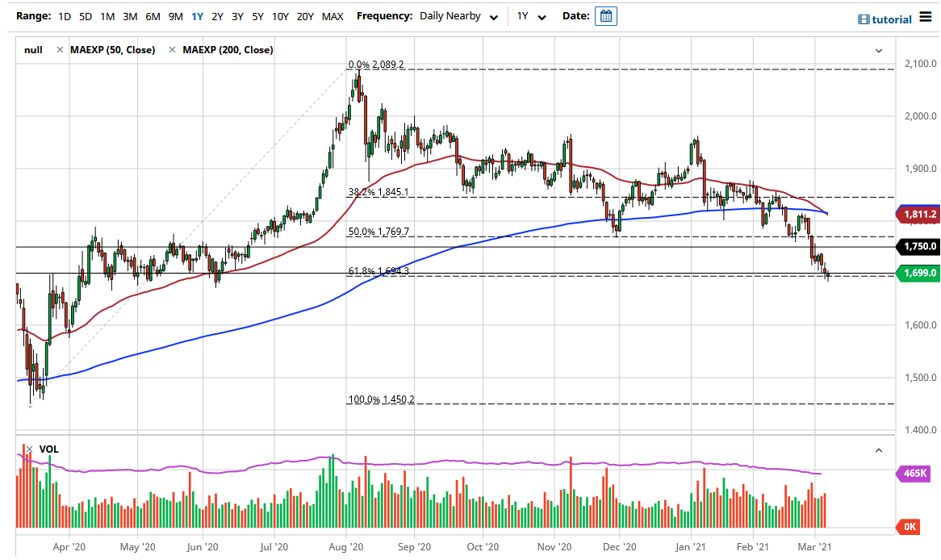Click the 0K volume axis tag
The width and height of the screenshot is (941, 560).
[x=909, y=527]
